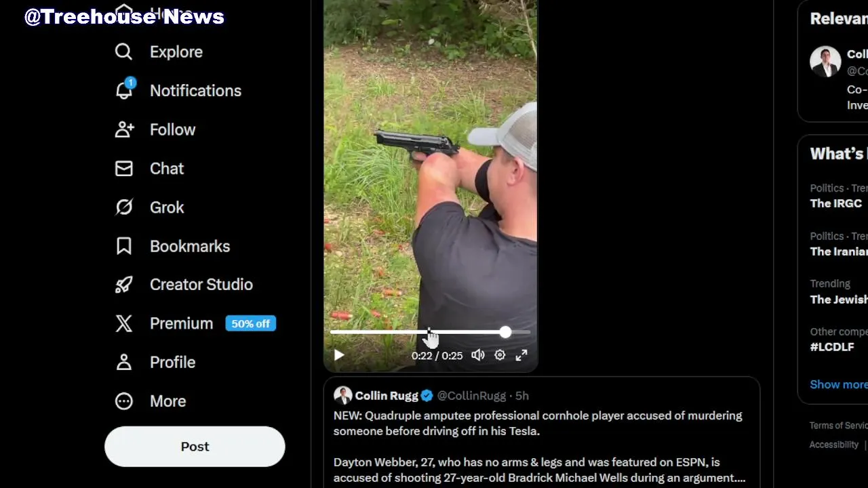
Task: Click the video progress slider handle
Action: [505, 332]
